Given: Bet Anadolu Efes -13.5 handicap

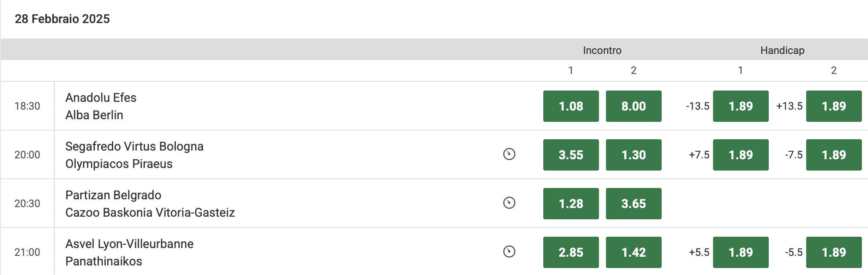Looking at the screenshot, I should pyautogui.click(x=740, y=106).
